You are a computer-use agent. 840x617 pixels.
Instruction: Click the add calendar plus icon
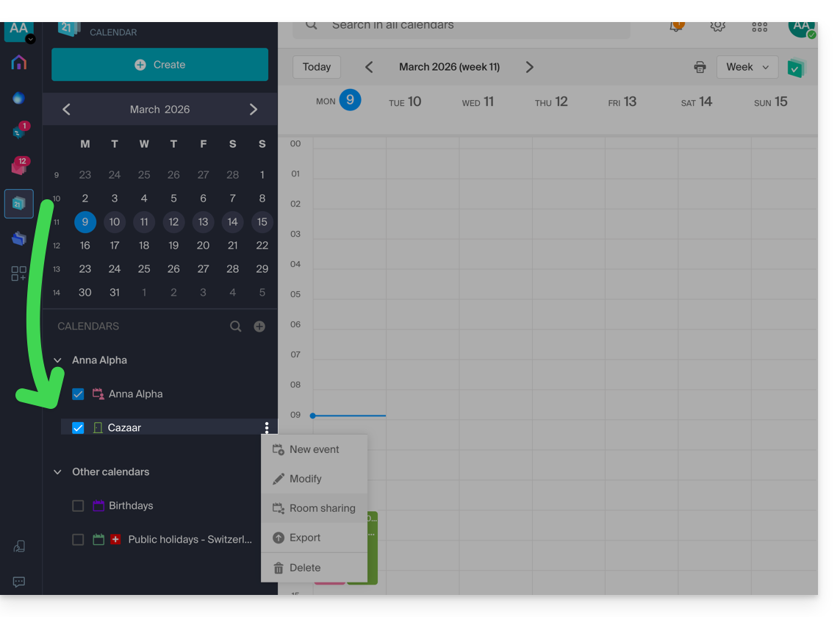[259, 327]
